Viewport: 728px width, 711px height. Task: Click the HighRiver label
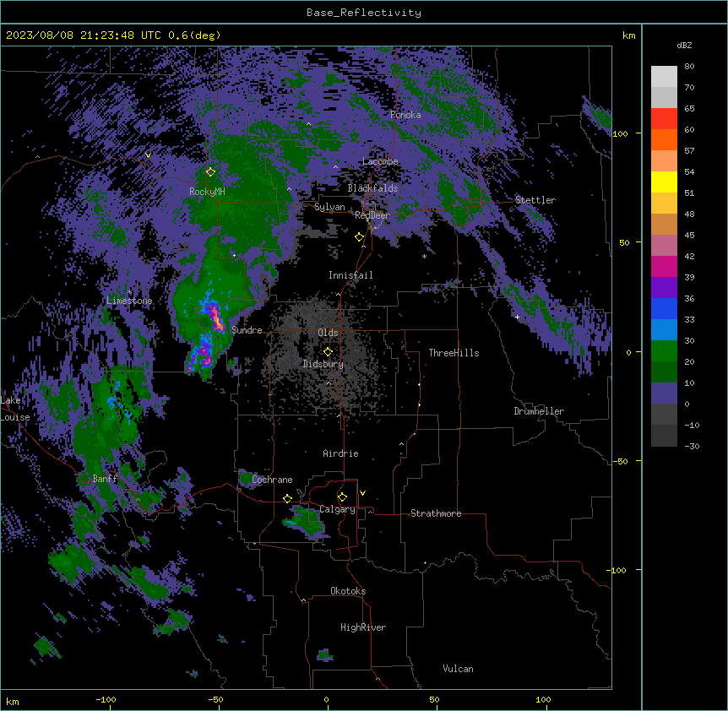[x=363, y=627]
